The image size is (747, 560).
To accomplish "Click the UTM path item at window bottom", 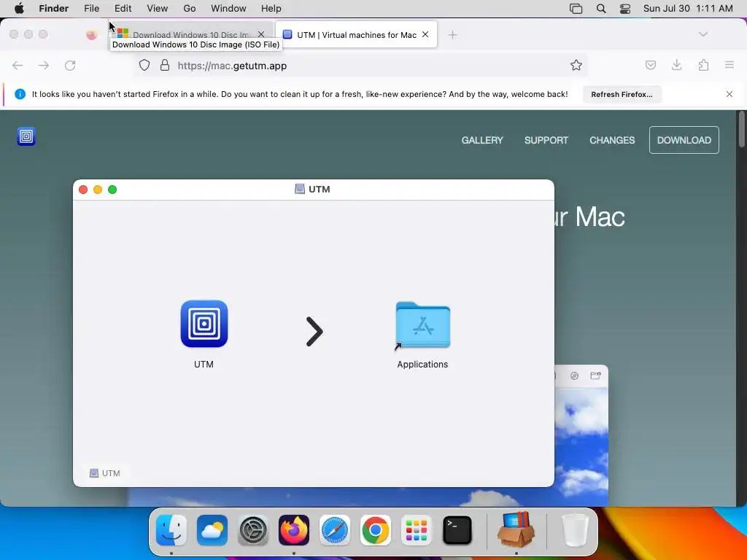I will (x=105, y=473).
